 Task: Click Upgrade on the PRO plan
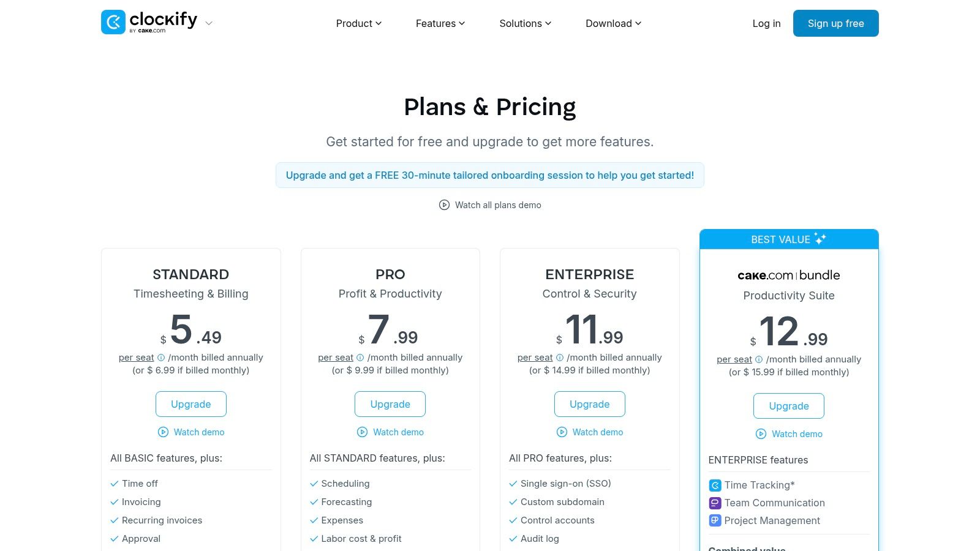click(x=390, y=404)
